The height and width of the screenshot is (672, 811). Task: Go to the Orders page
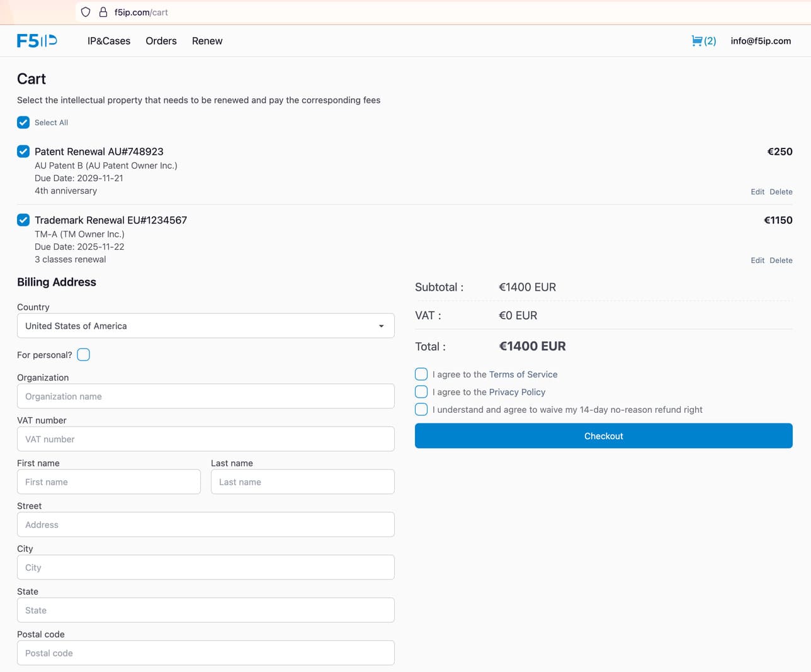(161, 40)
